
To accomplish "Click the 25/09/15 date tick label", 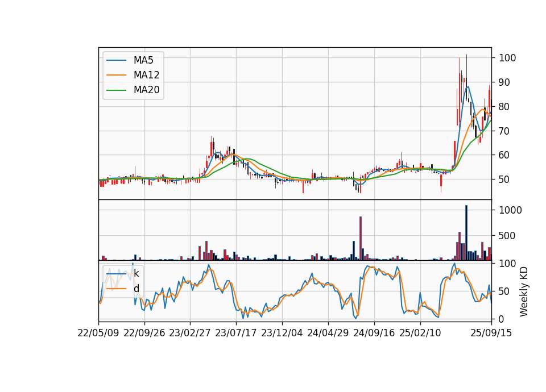I will [491, 333].
